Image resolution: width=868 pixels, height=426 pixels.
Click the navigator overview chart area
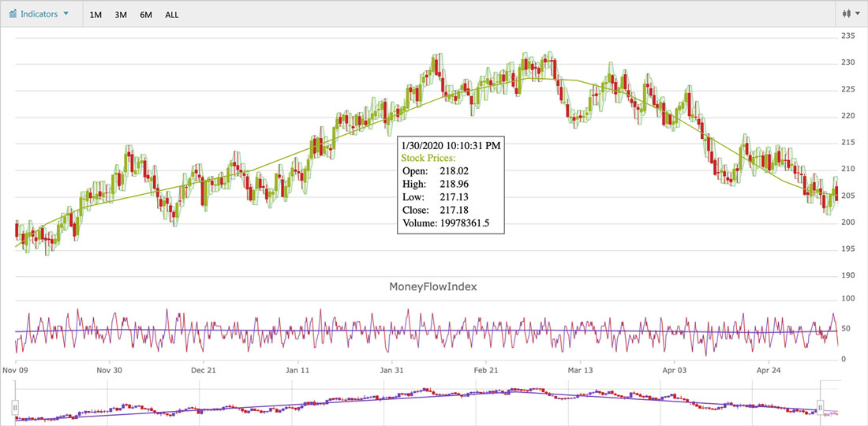coord(418,404)
